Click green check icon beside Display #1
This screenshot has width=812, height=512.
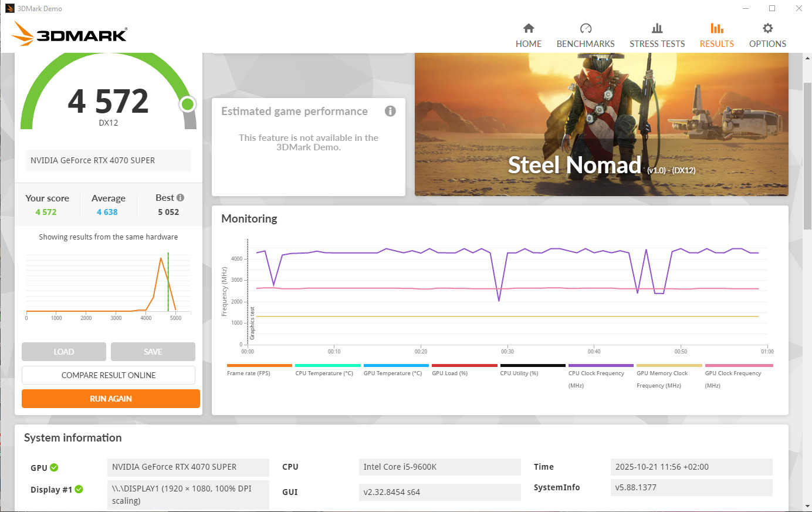click(79, 489)
